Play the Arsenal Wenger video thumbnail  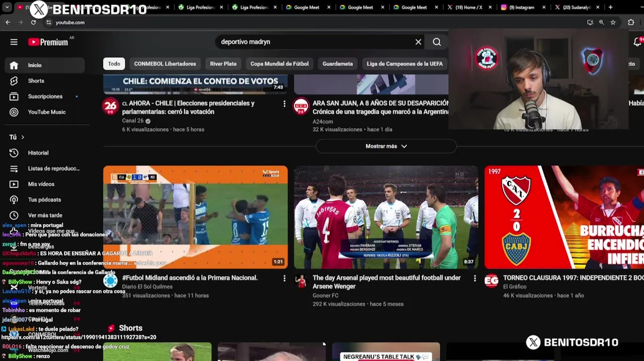[x=386, y=217]
